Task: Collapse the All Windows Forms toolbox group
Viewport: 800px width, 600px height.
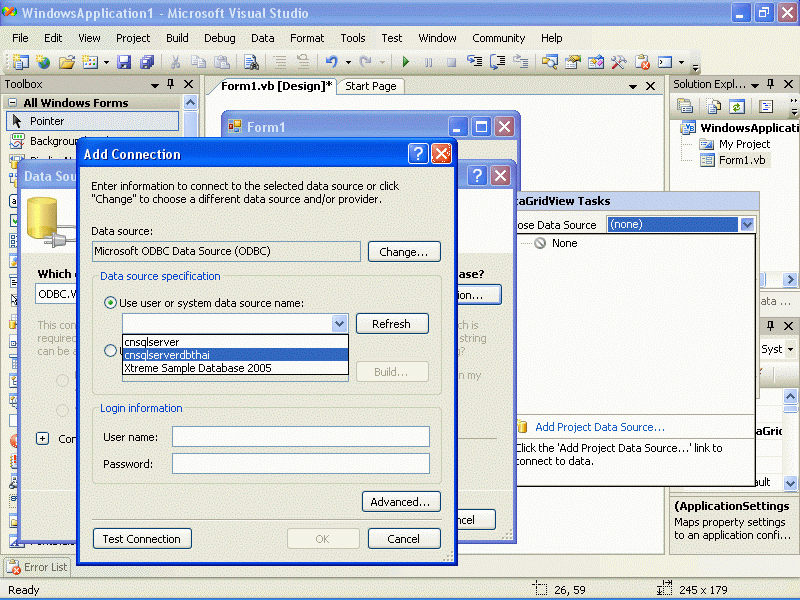Action: (13, 103)
